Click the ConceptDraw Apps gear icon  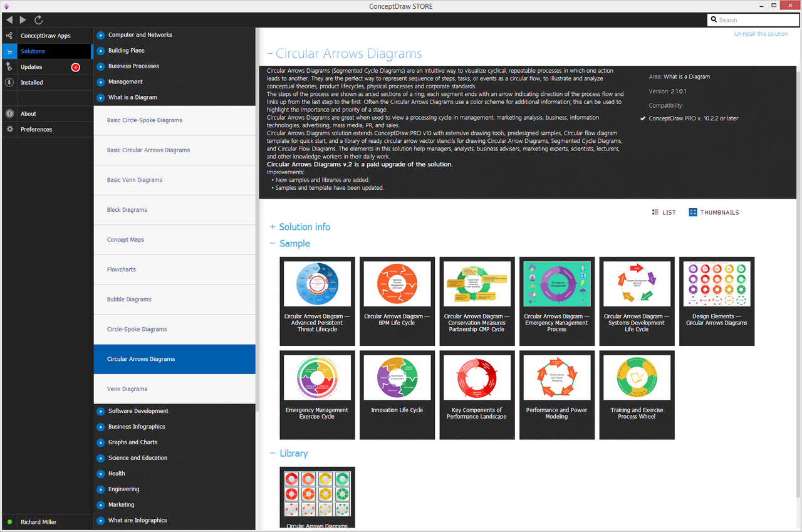click(9, 36)
